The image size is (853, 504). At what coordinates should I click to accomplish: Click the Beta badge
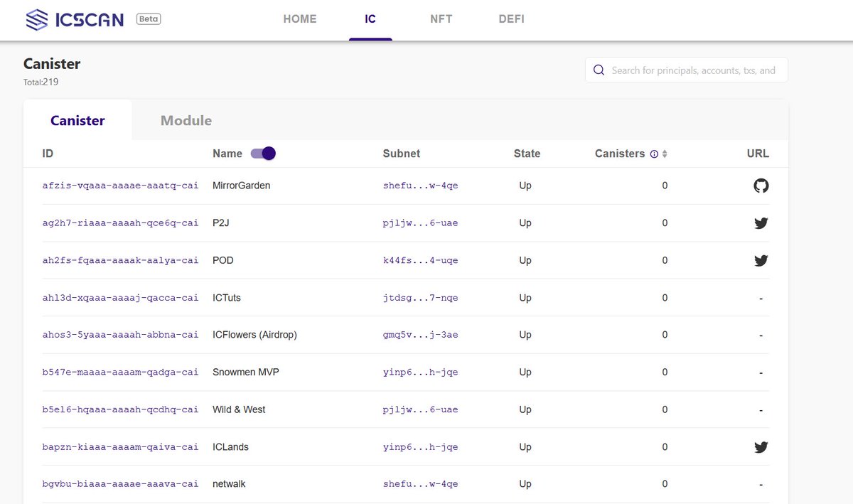pos(149,19)
